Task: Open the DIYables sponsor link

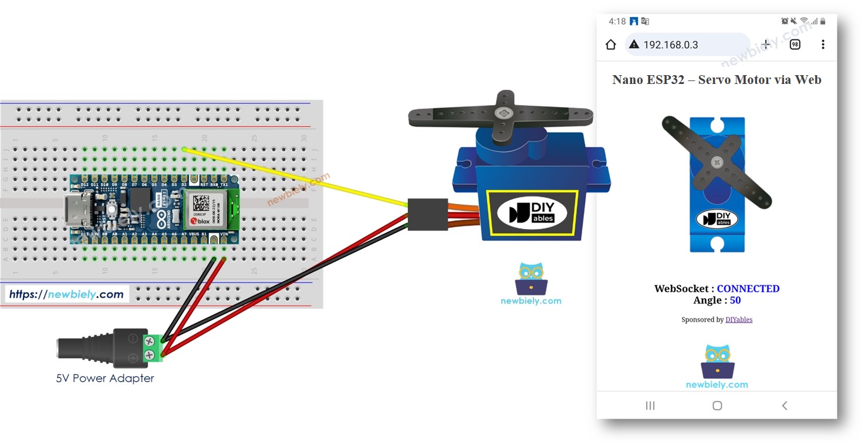Action: pos(738,319)
